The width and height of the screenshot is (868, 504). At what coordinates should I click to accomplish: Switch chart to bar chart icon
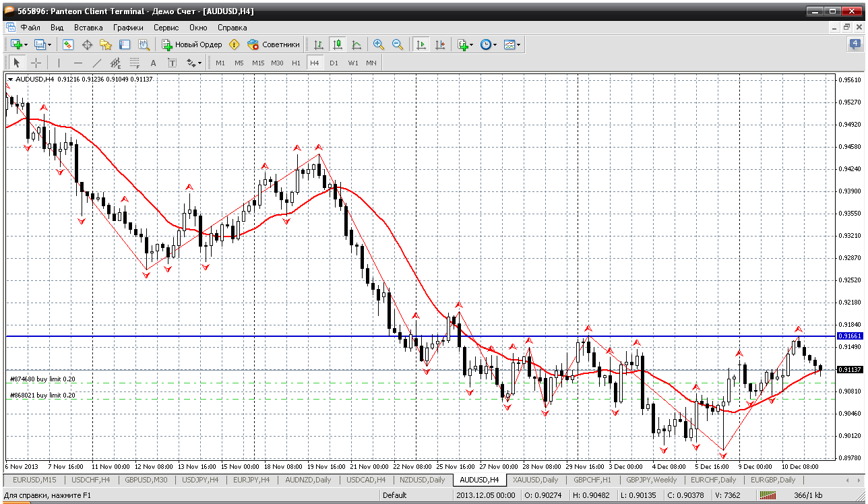click(319, 44)
